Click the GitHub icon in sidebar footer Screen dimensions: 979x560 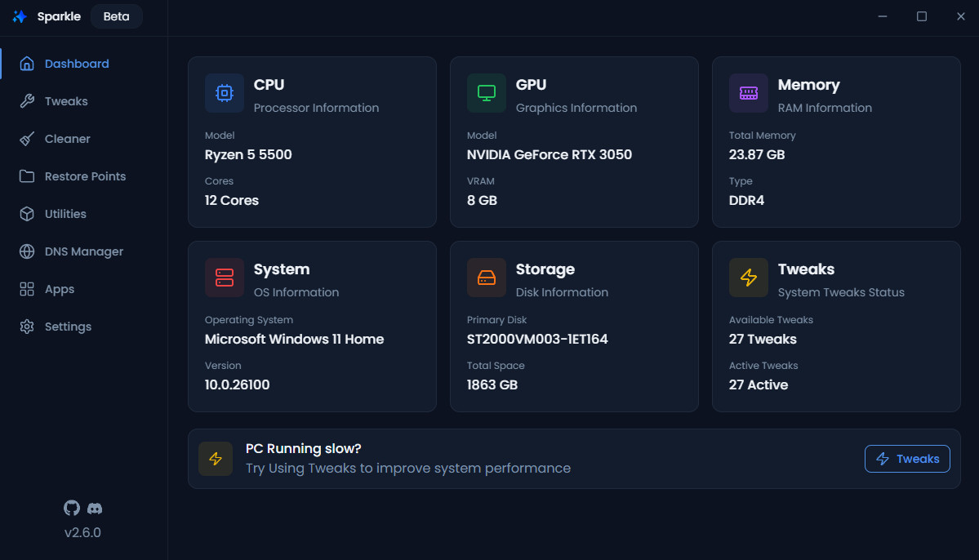72,508
